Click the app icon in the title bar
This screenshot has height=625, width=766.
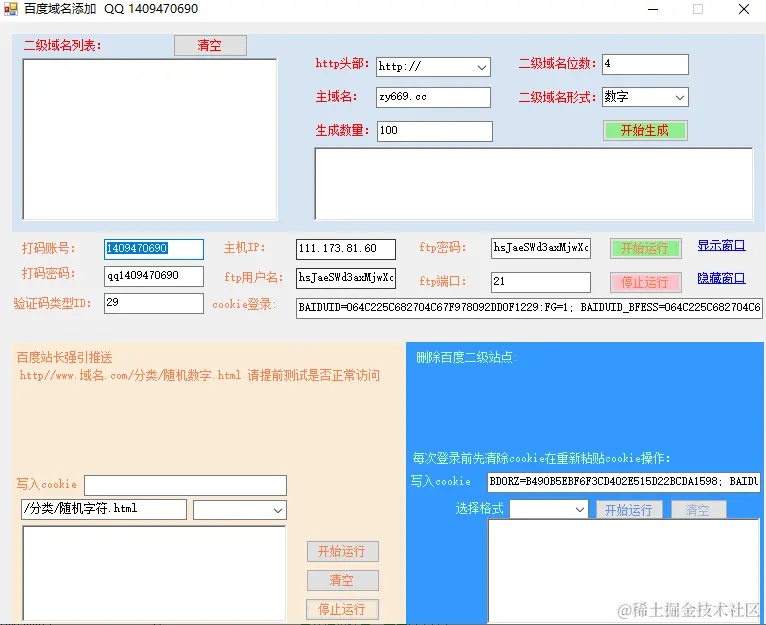pos(10,9)
